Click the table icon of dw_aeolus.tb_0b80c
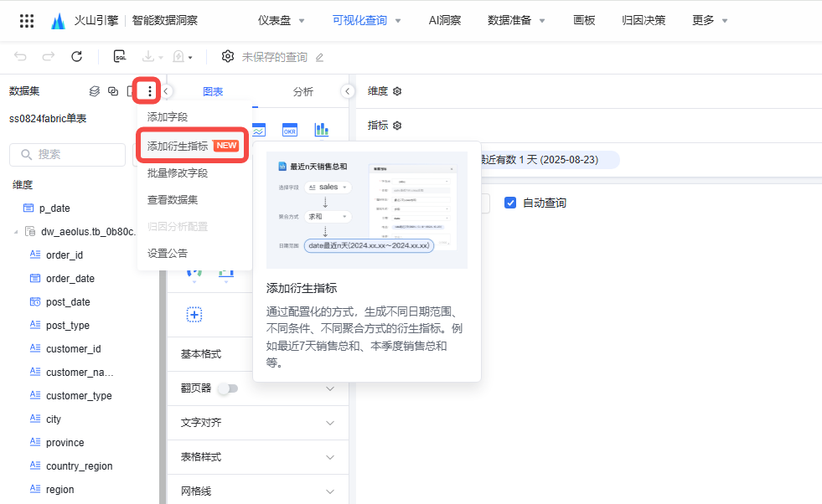 click(x=30, y=231)
